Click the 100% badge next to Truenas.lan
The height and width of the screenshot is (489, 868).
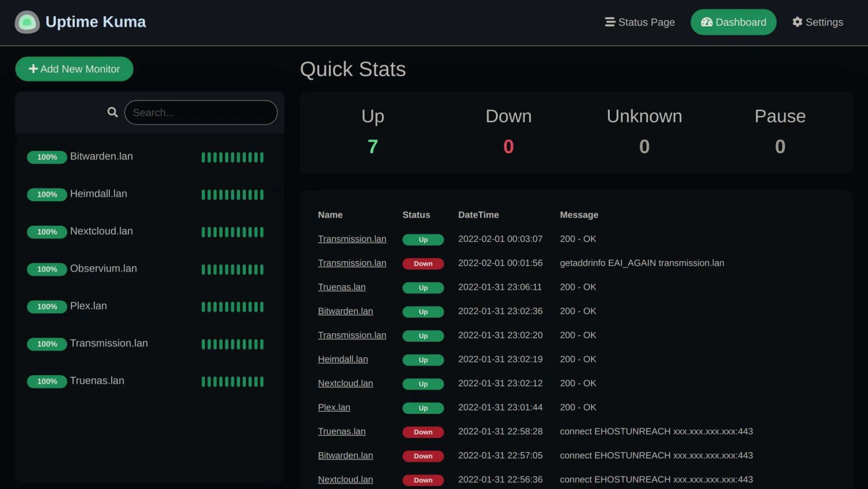tap(47, 381)
